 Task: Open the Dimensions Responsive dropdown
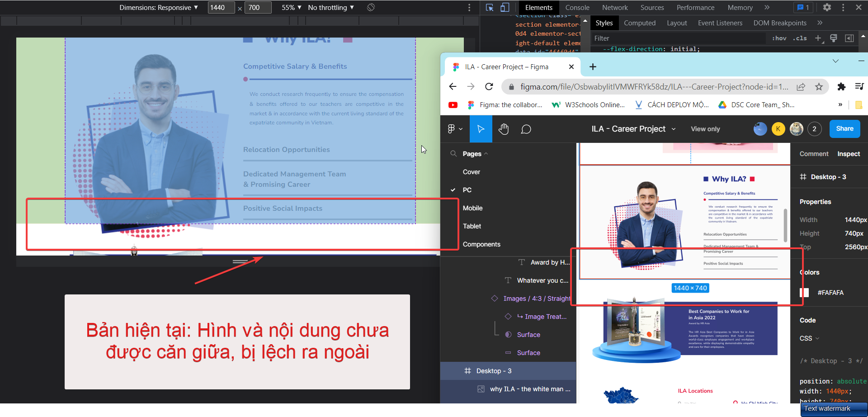tap(159, 7)
